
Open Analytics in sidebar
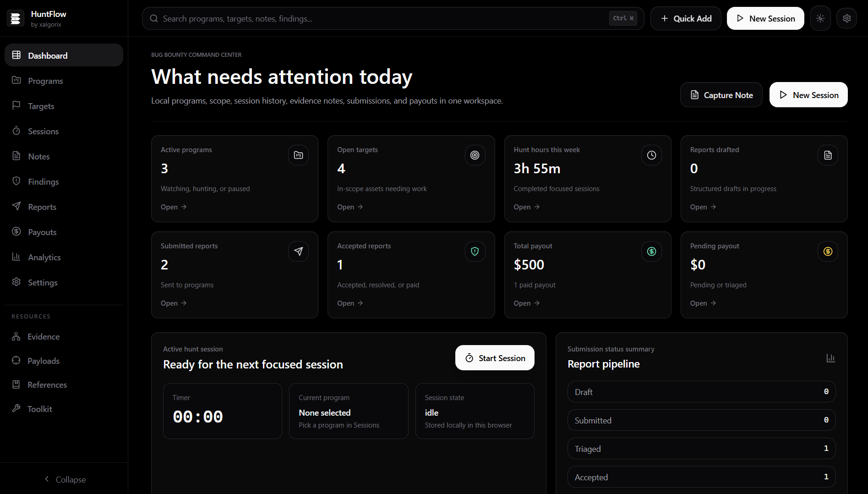pos(64,257)
